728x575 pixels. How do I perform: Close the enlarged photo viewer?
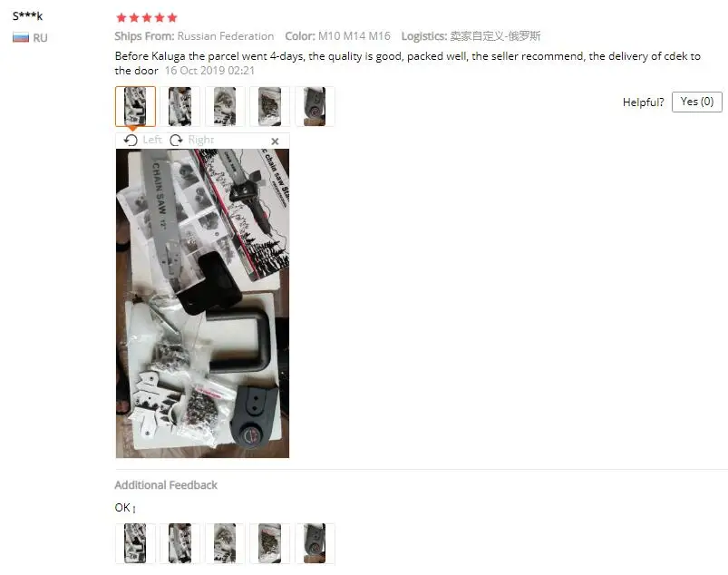275,141
